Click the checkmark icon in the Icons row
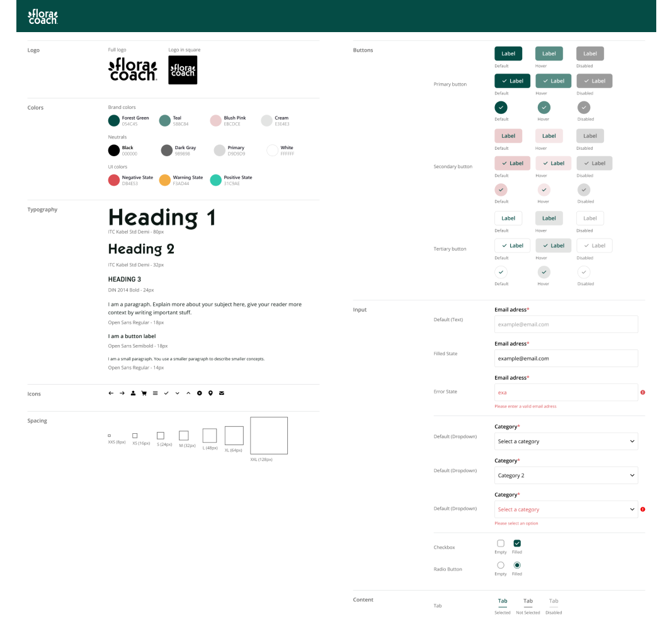Viewport: 672px width, 629px height. coord(166,393)
